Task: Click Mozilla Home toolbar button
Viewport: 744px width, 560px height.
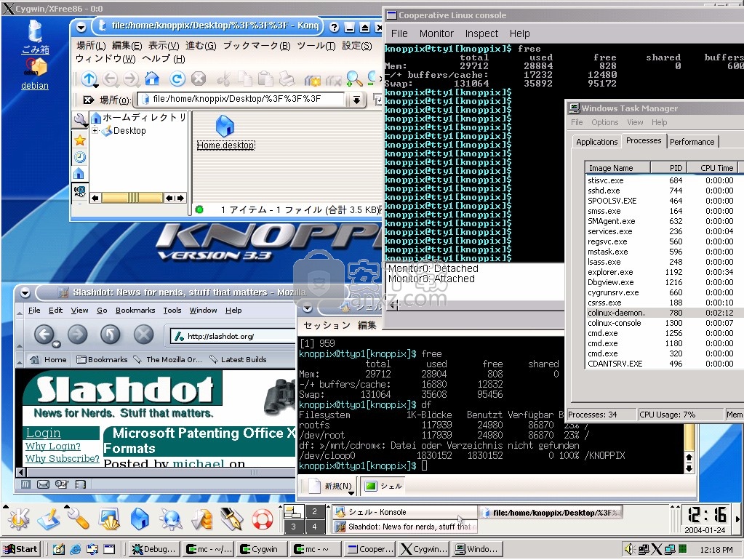Action: tap(48, 360)
